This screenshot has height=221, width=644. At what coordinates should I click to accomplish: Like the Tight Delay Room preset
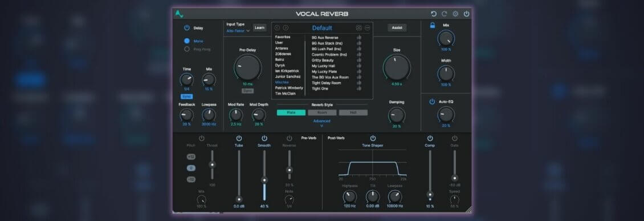point(359,83)
